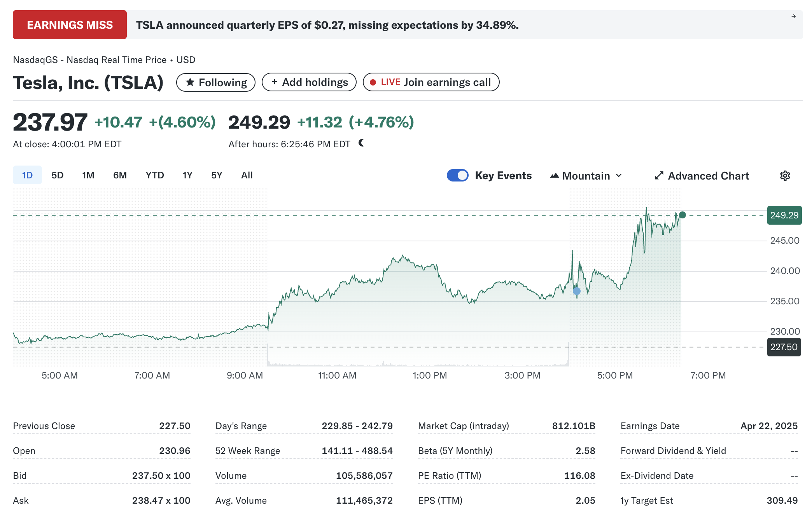Image resolution: width=812 pixels, height=520 pixels.
Task: Click the moon after-hours icon
Action: (x=361, y=143)
